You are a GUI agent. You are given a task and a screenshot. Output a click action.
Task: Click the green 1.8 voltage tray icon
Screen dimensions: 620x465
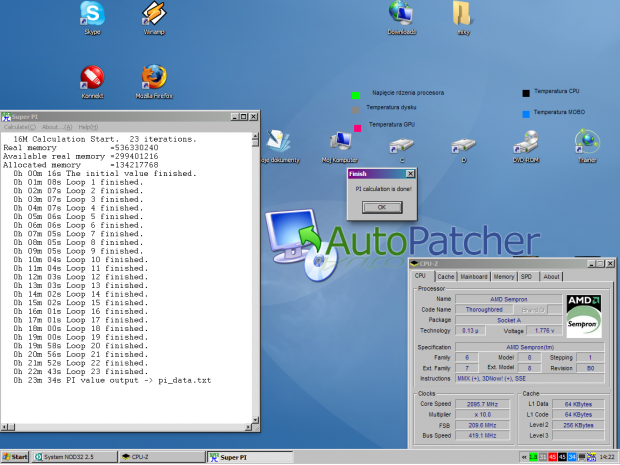click(533, 457)
